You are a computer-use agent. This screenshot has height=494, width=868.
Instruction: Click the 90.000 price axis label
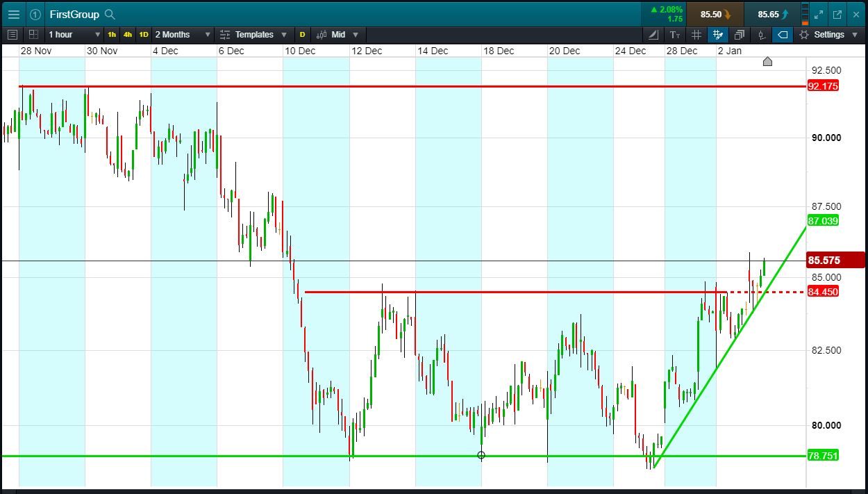(x=826, y=138)
